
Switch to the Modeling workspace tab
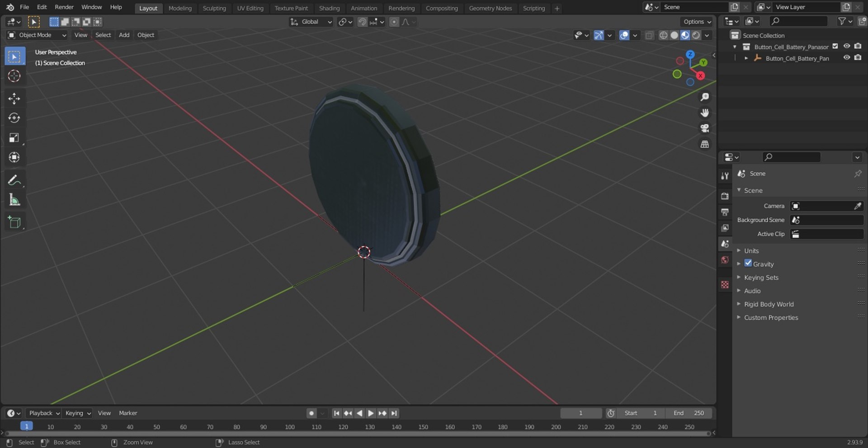coord(180,8)
